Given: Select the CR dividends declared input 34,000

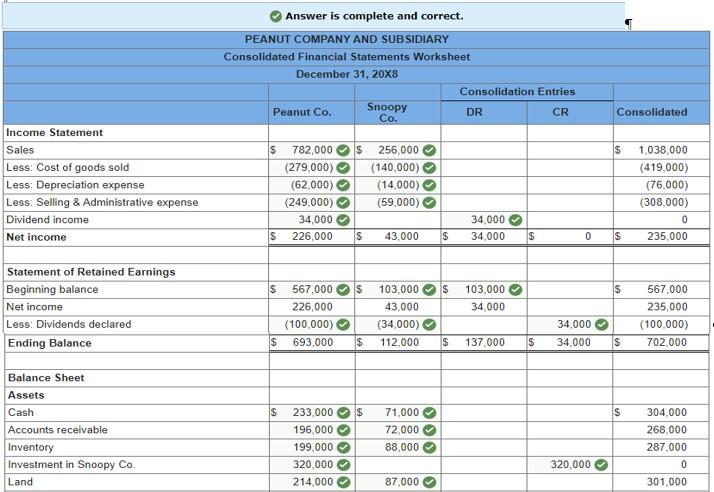Looking at the screenshot, I should pyautogui.click(x=570, y=324).
